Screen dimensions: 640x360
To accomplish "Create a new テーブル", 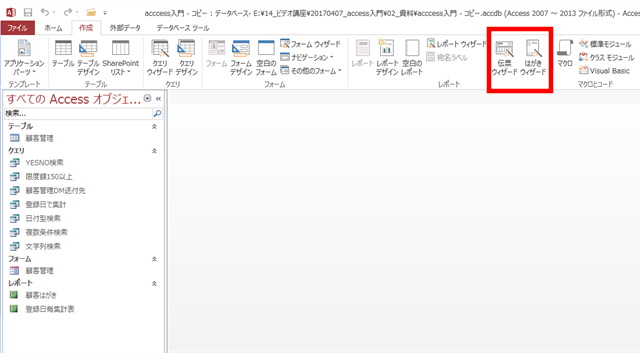I will pyautogui.click(x=63, y=53).
